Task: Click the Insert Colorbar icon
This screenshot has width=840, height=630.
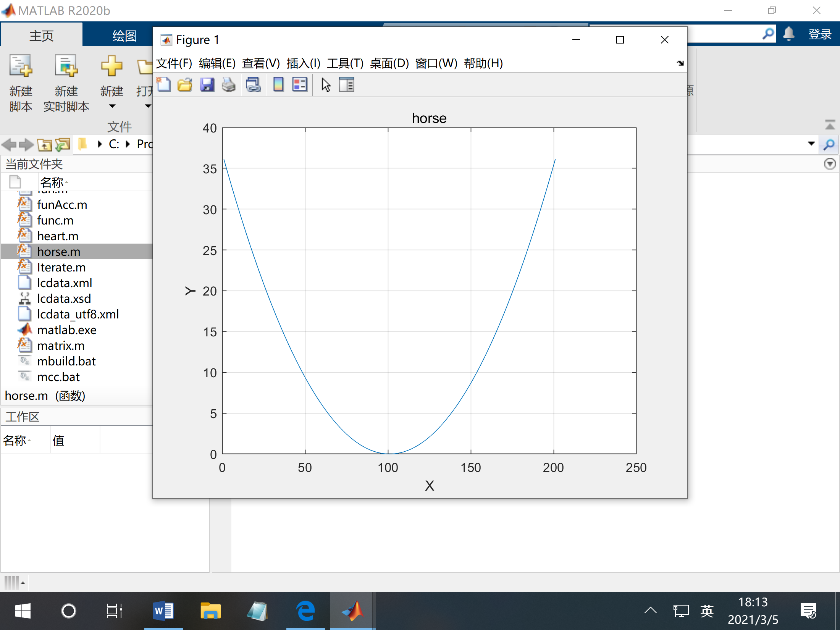Action: (x=278, y=84)
